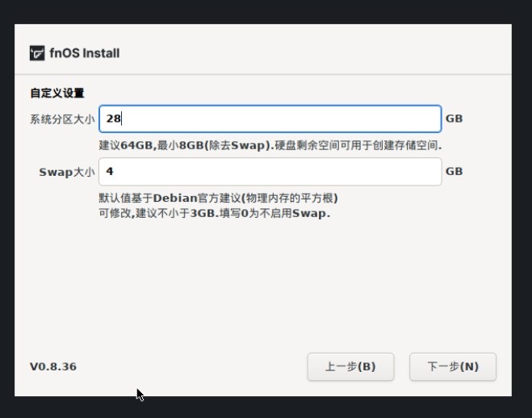Click GB unit beside Swap field
Screen dimensions: 532x418
pos(454,172)
